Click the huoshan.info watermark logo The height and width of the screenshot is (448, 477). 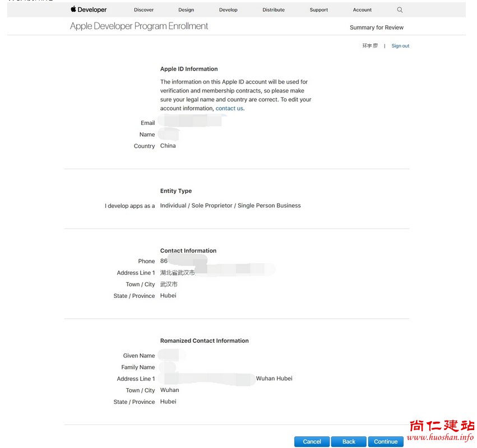pyautogui.click(x=441, y=431)
